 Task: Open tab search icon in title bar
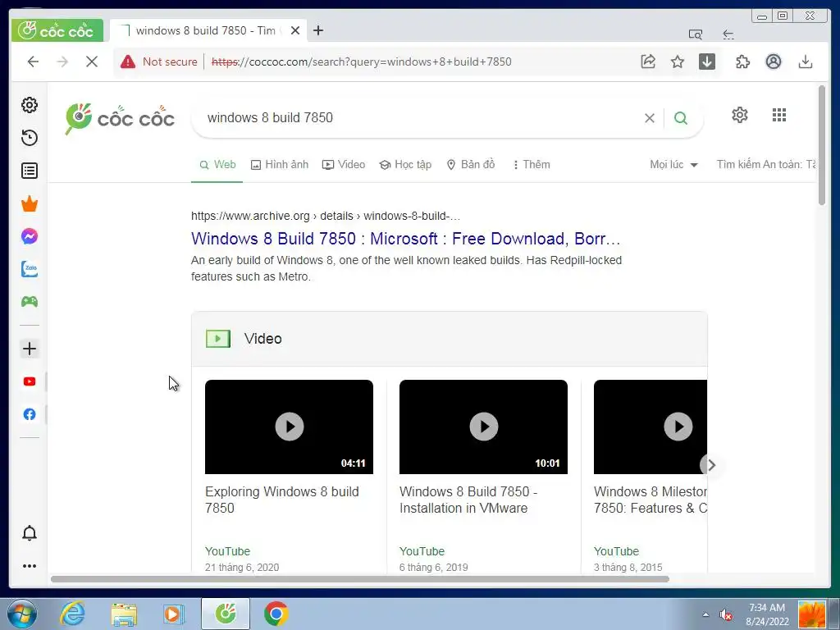[x=696, y=34]
